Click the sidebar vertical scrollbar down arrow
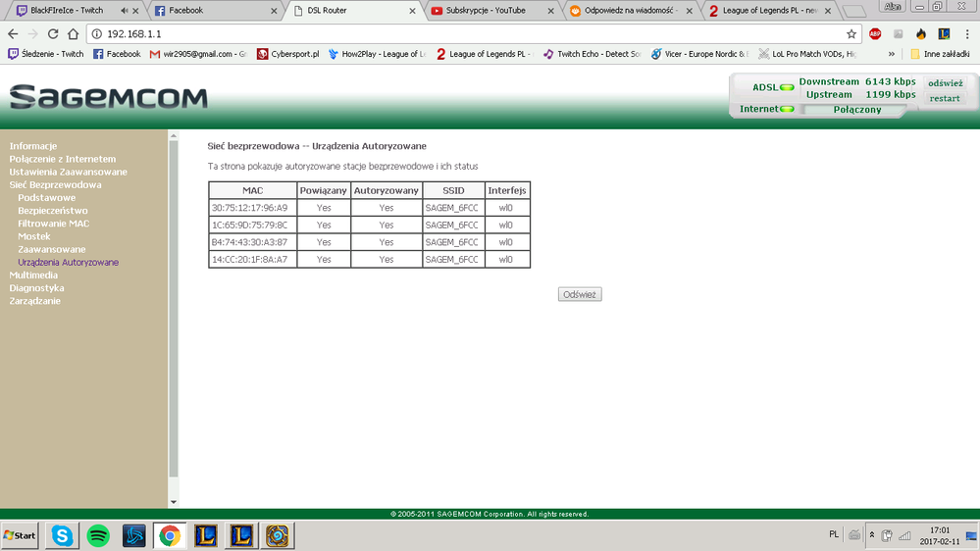Screen dimensions: 980x551 [x=174, y=502]
